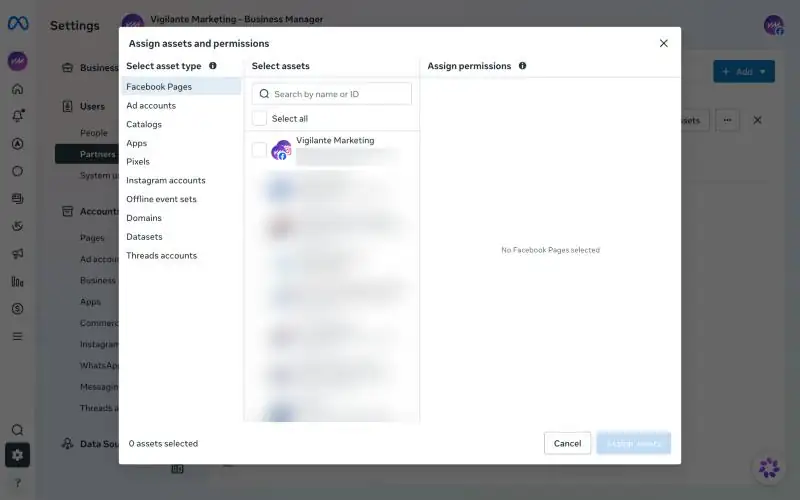Screen dimensions: 800x500
Task: Close the partner details panel
Action: [x=757, y=120]
